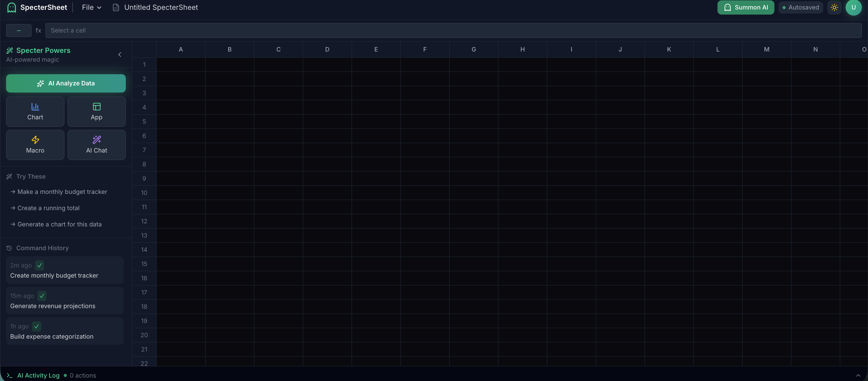Select the column D header
This screenshot has width=868, height=381.
pyautogui.click(x=327, y=49)
